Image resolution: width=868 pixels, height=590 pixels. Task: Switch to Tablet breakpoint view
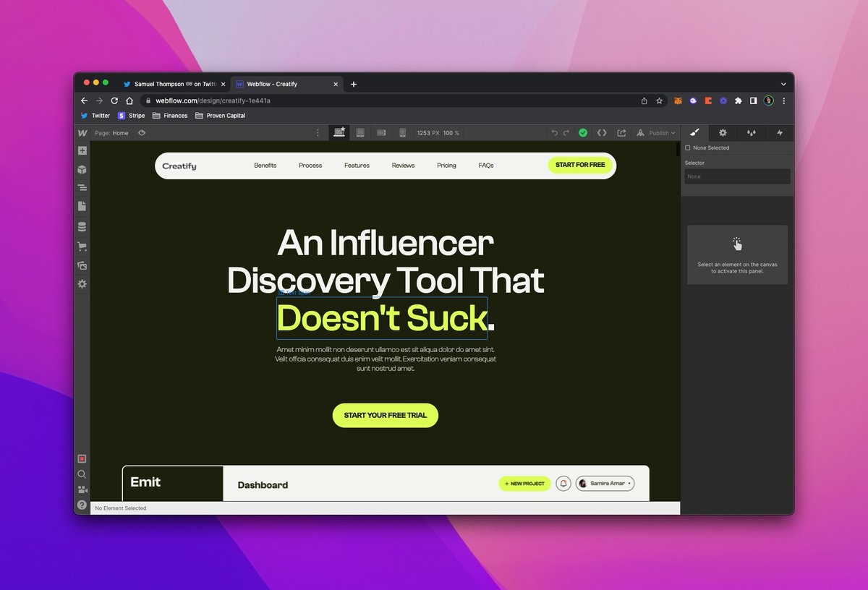pyautogui.click(x=359, y=133)
